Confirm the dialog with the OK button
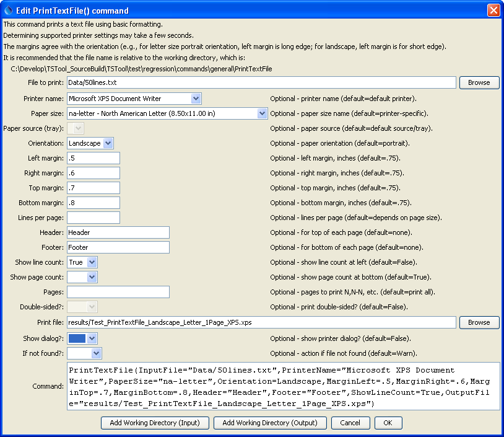This screenshot has height=437, width=504. tap(388, 423)
